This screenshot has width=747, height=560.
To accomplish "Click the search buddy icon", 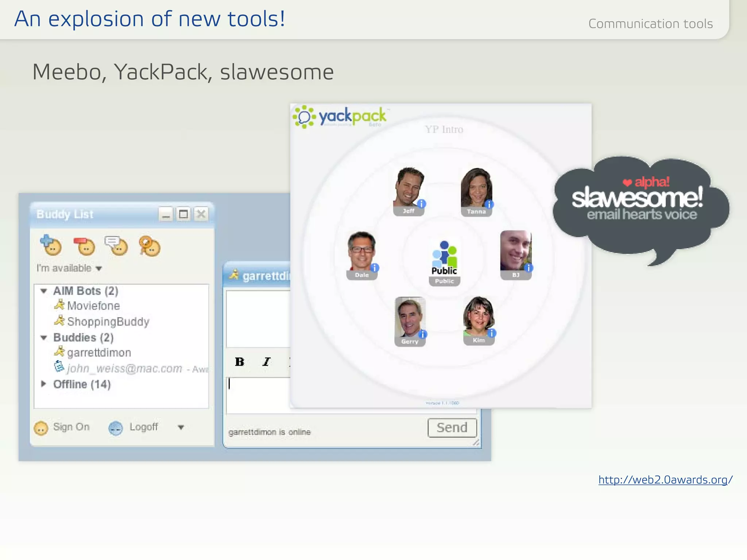I will coord(150,246).
